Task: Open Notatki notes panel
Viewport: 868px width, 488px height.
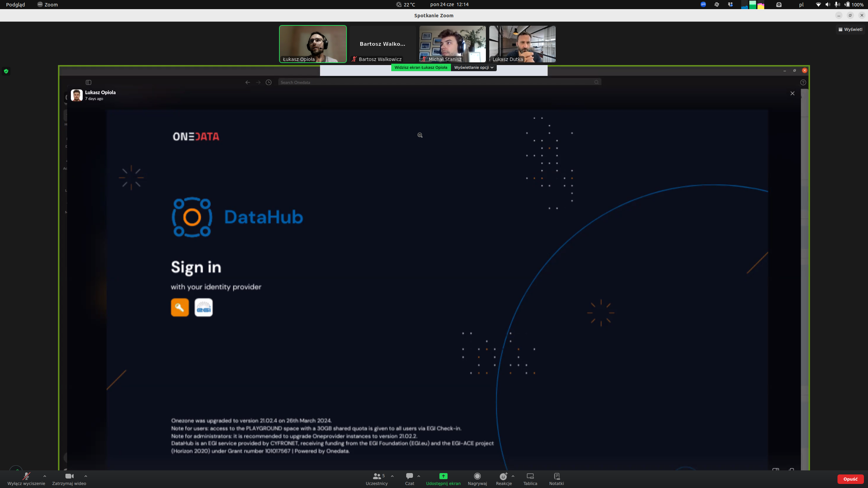Action: pos(556,478)
